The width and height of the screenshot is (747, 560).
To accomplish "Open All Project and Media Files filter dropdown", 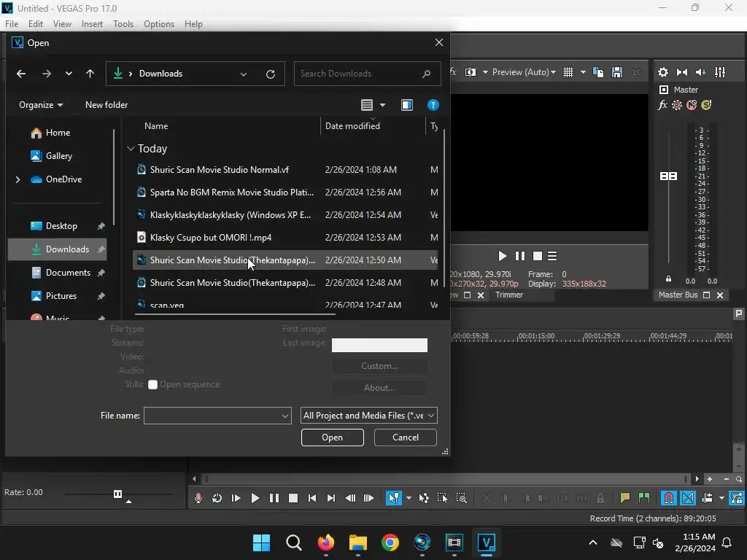I will click(x=368, y=416).
